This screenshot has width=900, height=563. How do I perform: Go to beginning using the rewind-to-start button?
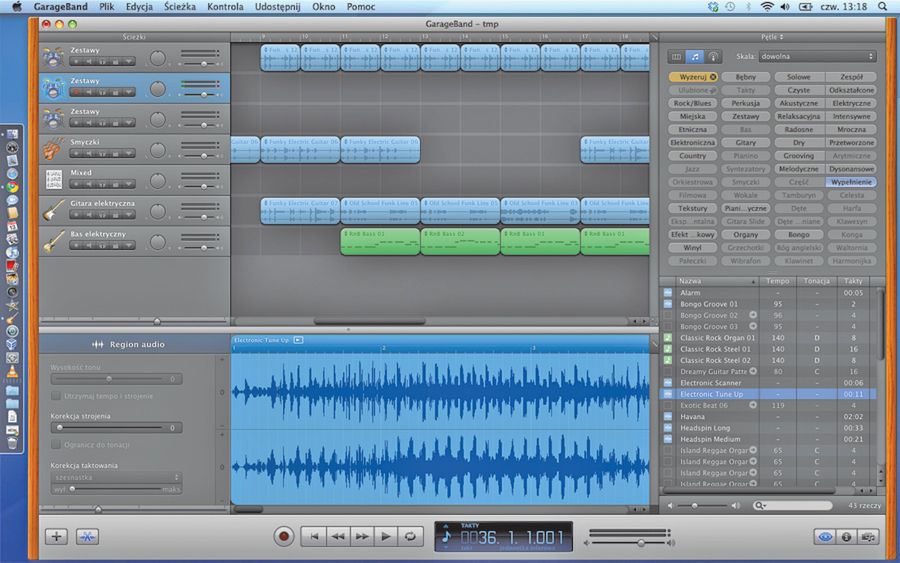coord(314,536)
